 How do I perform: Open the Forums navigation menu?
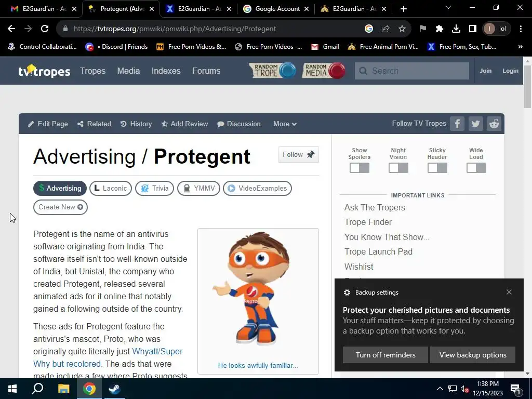coord(206,71)
